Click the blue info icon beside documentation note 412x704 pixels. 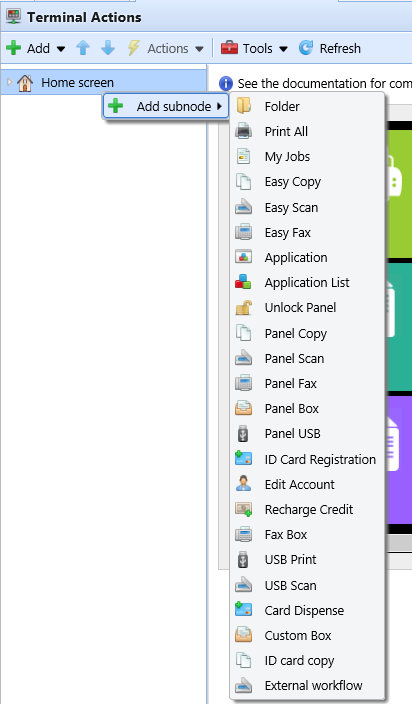coord(226,84)
